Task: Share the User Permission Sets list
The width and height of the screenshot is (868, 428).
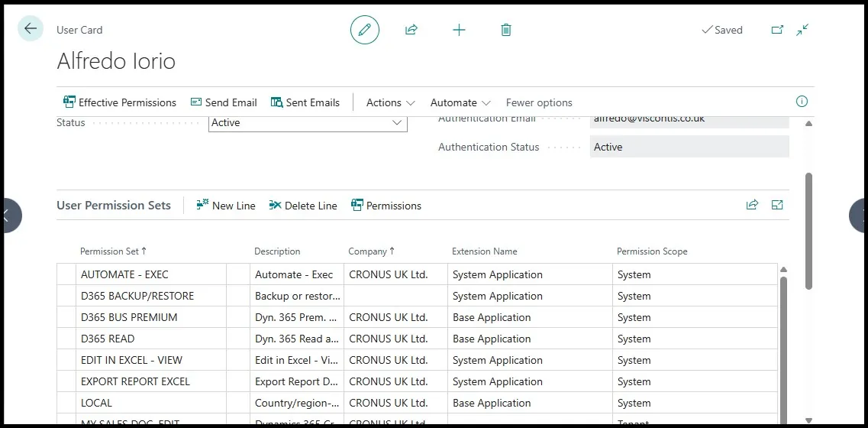Action: point(752,205)
